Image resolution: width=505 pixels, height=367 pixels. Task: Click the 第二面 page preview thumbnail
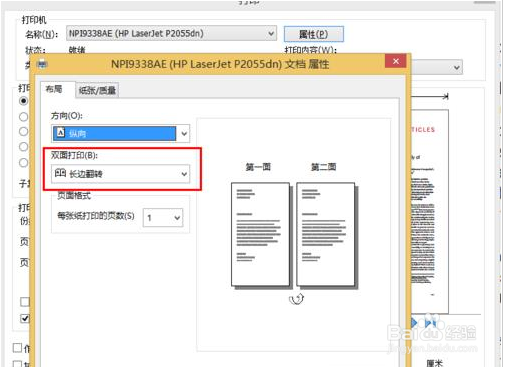(x=326, y=234)
